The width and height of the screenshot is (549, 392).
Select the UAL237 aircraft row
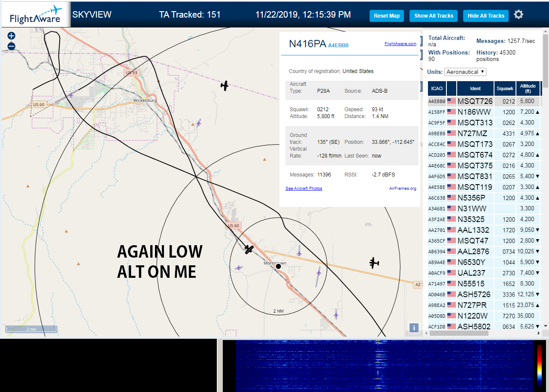pyautogui.click(x=484, y=273)
